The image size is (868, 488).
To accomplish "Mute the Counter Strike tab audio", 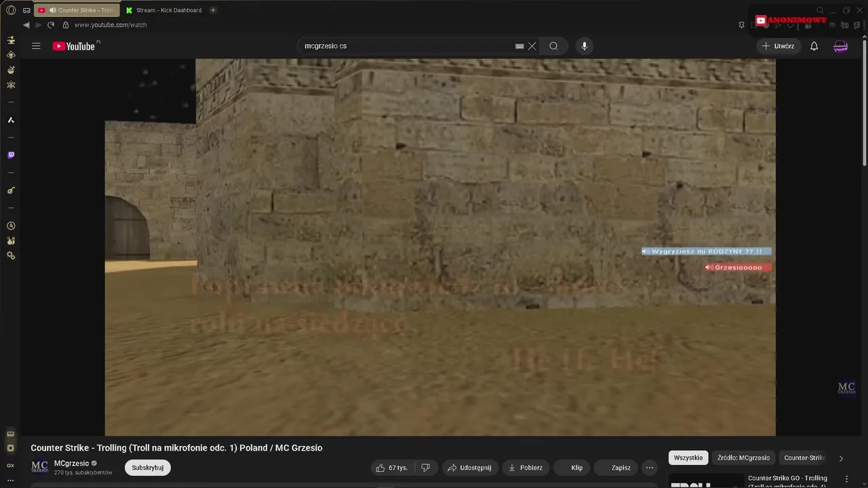I will tap(53, 10).
